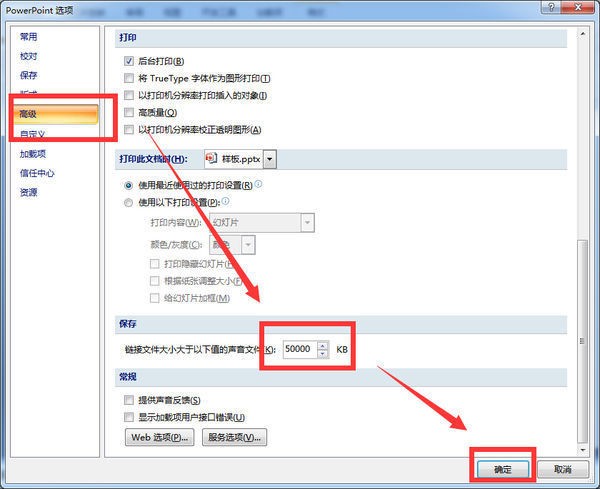
Task: Increase sound file size with the up arrow
Action: [x=323, y=345]
